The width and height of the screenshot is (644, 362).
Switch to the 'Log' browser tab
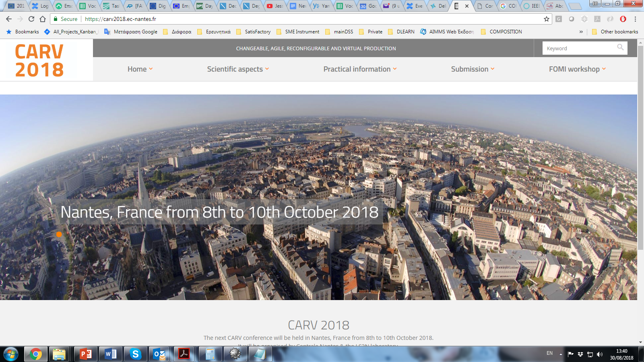click(41, 6)
